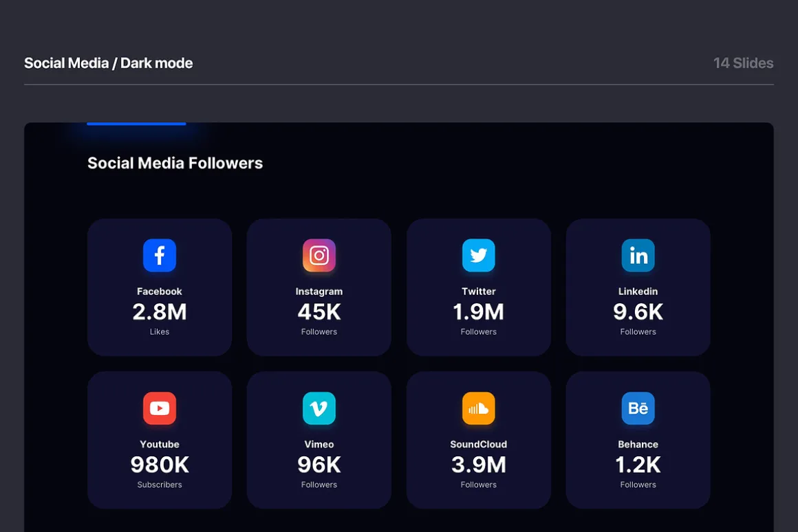
Task: Click the SoundCloud '3.9M' value
Action: coord(478,465)
